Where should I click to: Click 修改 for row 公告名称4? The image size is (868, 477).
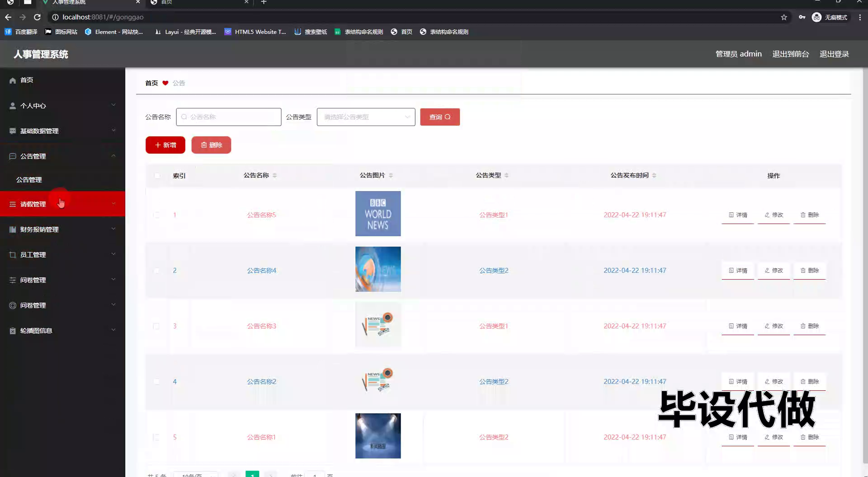[774, 271]
